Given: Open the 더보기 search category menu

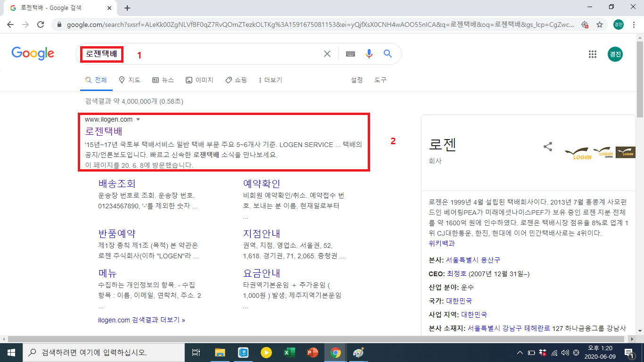Looking at the screenshot, I should [271, 80].
